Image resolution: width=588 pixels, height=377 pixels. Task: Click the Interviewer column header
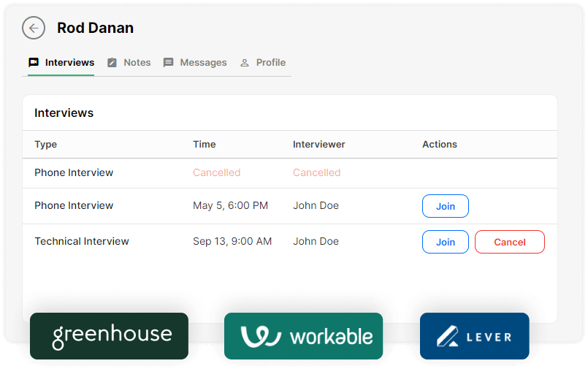(x=318, y=145)
